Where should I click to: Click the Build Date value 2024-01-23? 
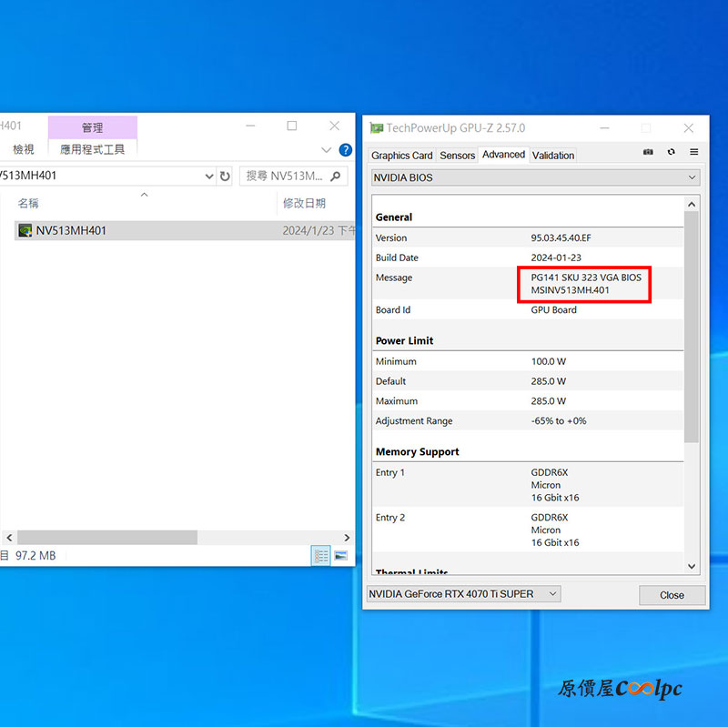click(x=556, y=257)
